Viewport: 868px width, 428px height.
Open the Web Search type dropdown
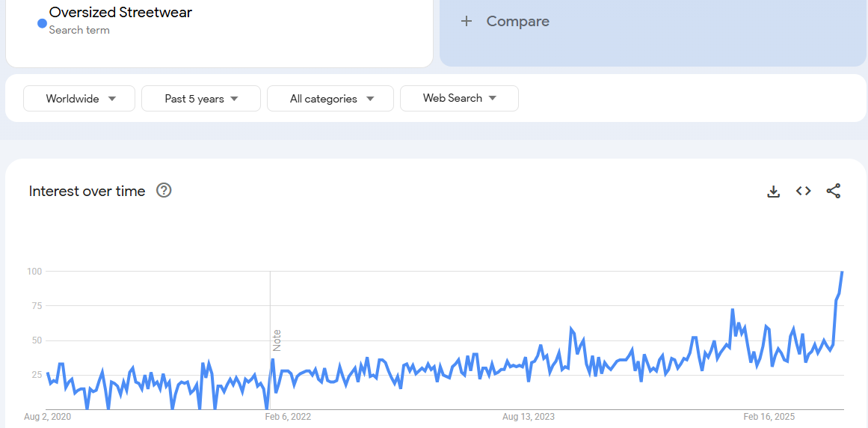[x=459, y=99]
